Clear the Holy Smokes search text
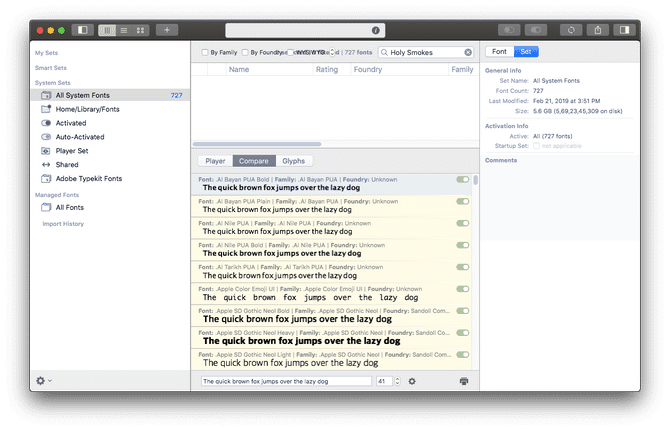 (468, 52)
